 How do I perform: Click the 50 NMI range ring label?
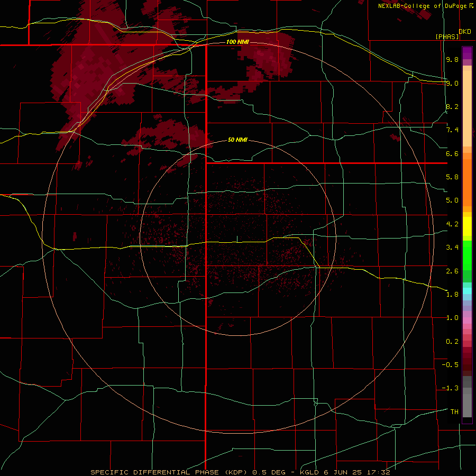[x=237, y=140]
